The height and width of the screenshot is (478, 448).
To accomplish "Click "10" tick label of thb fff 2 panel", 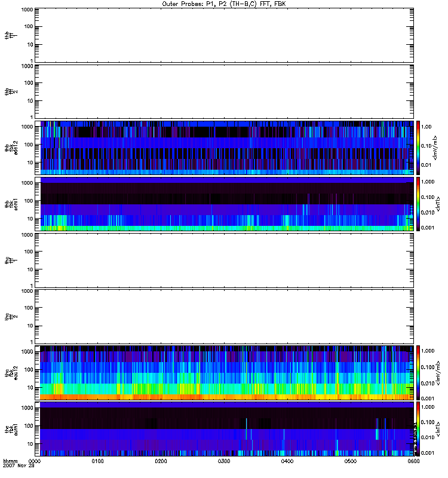I will [30, 101].
